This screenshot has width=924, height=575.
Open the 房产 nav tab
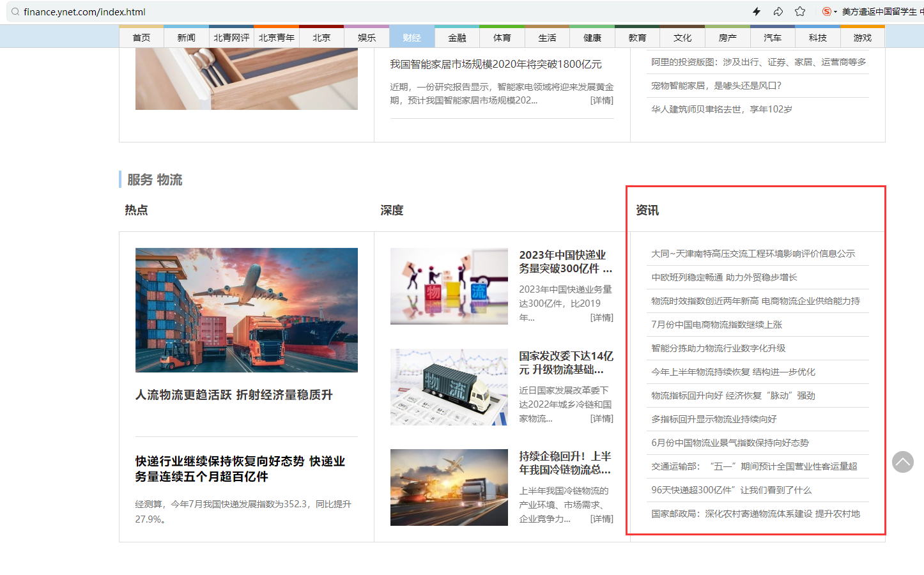point(727,38)
